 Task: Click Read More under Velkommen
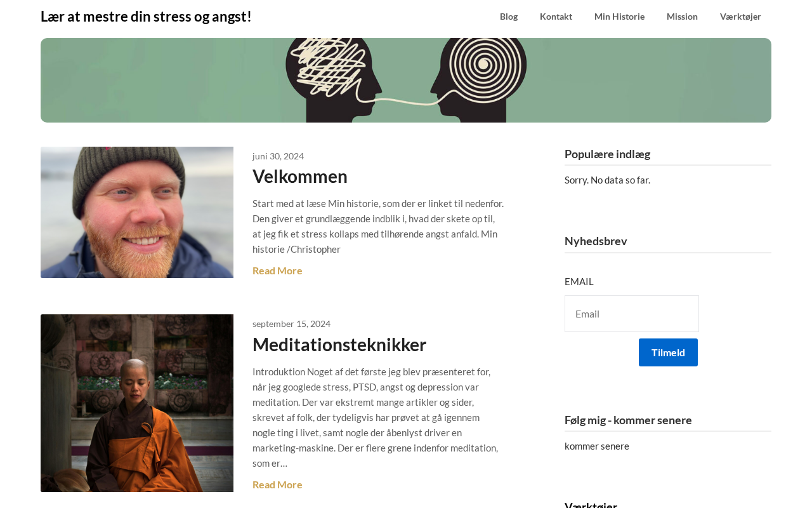(x=277, y=271)
